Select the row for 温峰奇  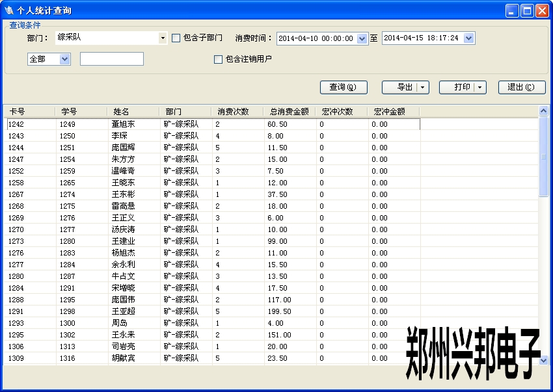pyautogui.click(x=212, y=171)
